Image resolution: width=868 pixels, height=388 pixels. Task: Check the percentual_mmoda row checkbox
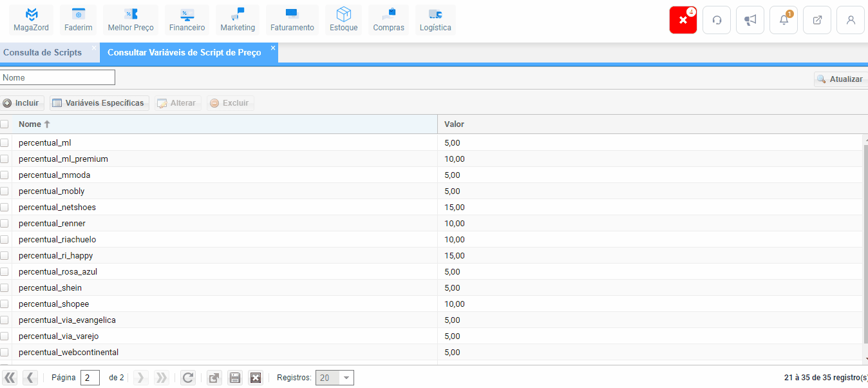tap(5, 175)
